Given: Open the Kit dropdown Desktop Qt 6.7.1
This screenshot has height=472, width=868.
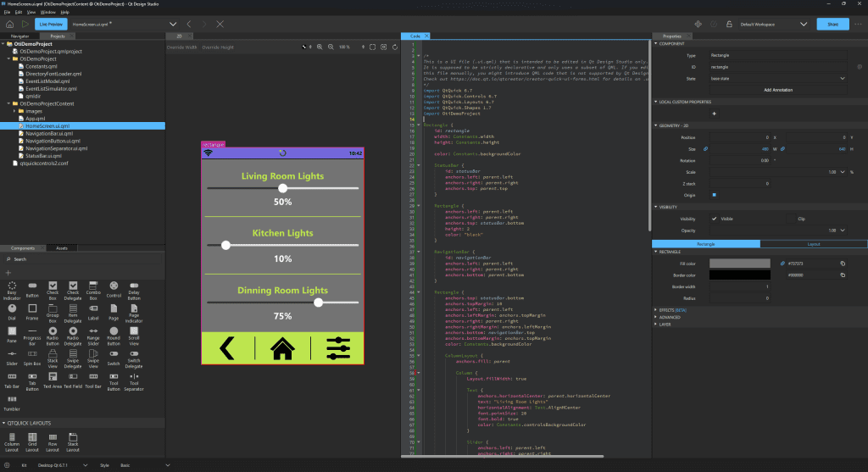Looking at the screenshot, I should tap(61, 465).
